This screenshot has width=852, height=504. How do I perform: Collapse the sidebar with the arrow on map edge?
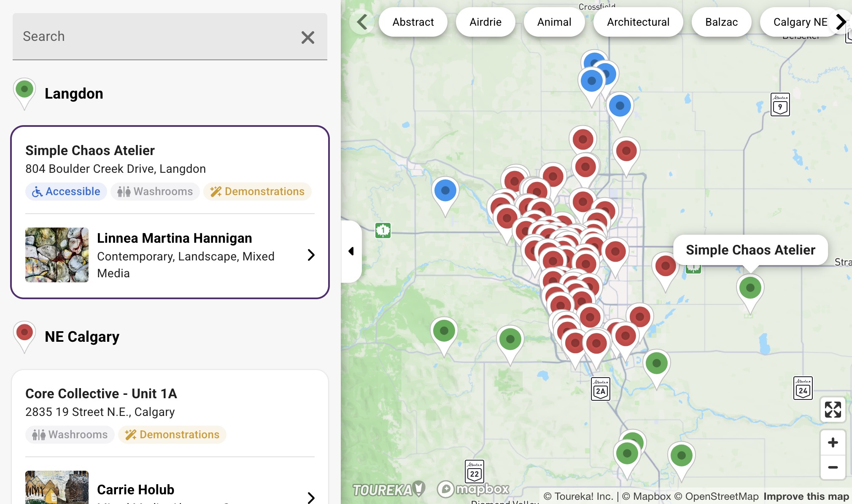tap(351, 251)
